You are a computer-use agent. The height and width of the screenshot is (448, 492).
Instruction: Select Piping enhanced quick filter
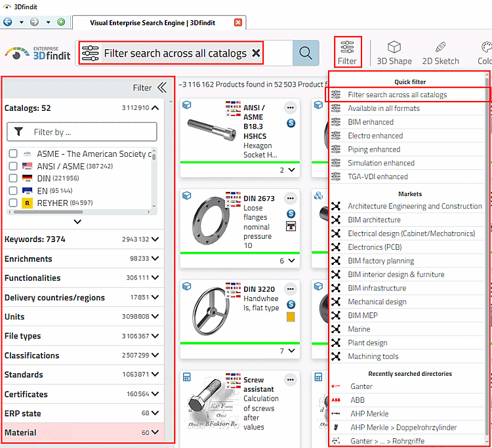tap(407, 150)
